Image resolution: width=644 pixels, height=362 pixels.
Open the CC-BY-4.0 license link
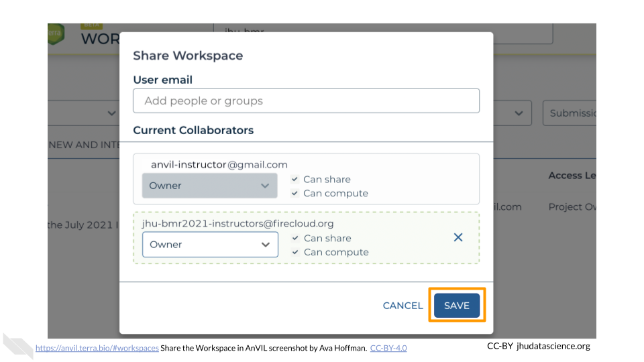click(x=388, y=348)
